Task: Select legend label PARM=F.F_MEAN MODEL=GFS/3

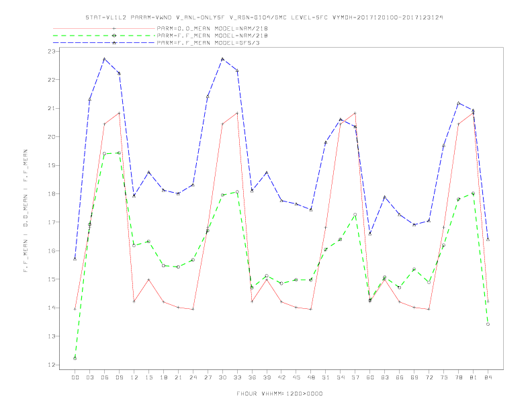Action: pos(208,43)
